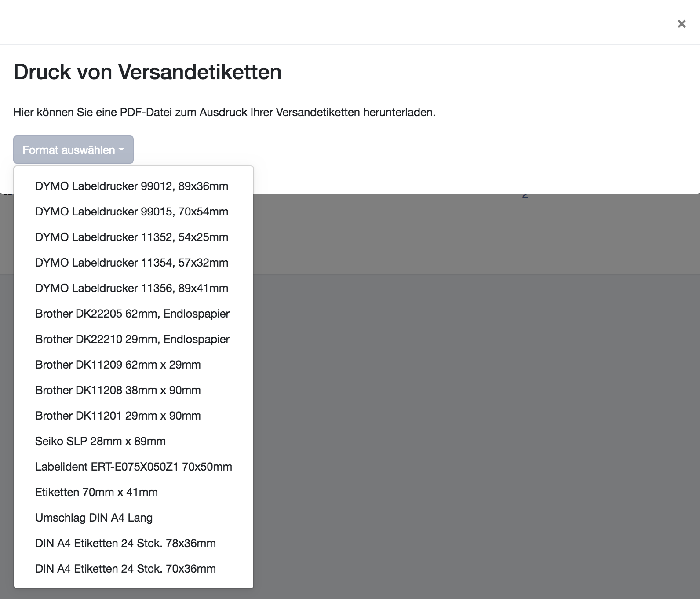Select Brother DK11208 38mm x 90mm
The width and height of the screenshot is (700, 599).
[x=134, y=390]
